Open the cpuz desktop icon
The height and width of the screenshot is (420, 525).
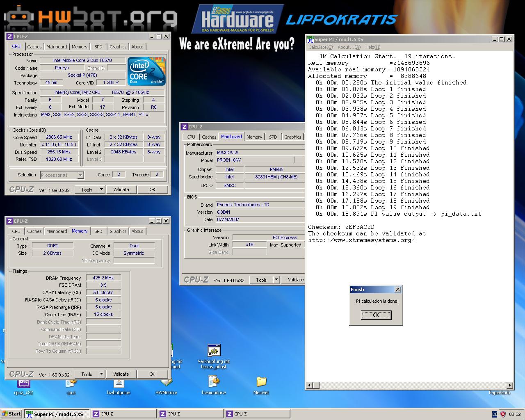point(71,386)
